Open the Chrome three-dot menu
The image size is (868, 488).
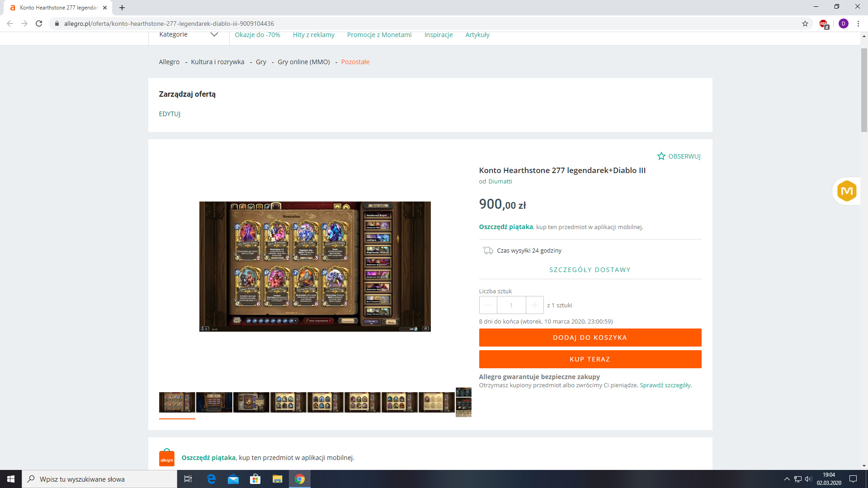click(x=858, y=23)
